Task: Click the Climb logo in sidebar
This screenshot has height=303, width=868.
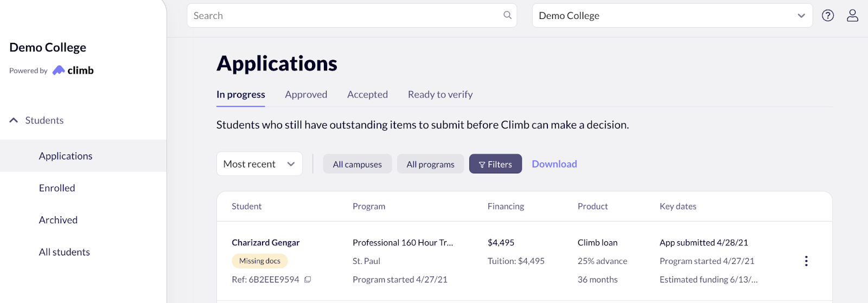Action: (x=73, y=70)
